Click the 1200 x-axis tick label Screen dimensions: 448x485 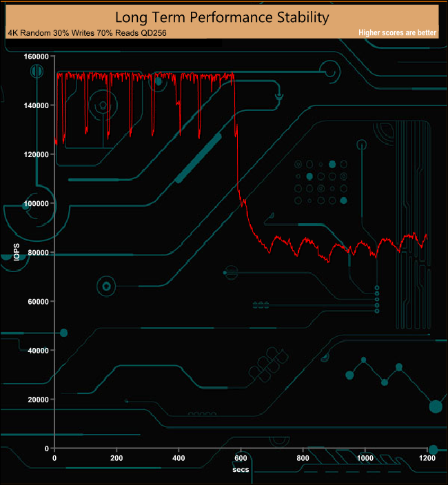(427, 458)
